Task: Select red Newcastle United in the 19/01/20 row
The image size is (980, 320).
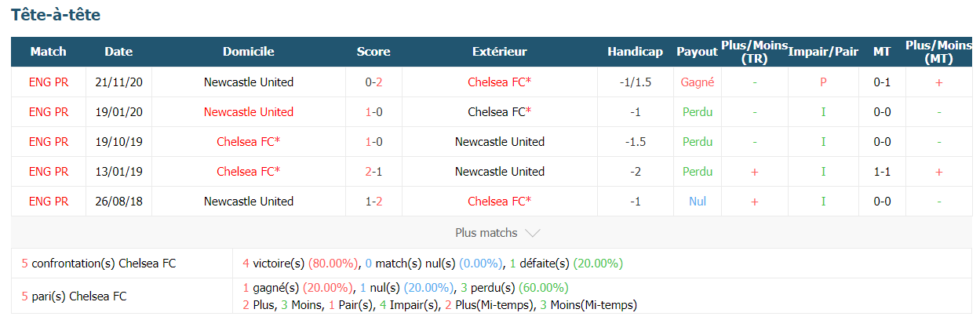Action: pos(249,111)
